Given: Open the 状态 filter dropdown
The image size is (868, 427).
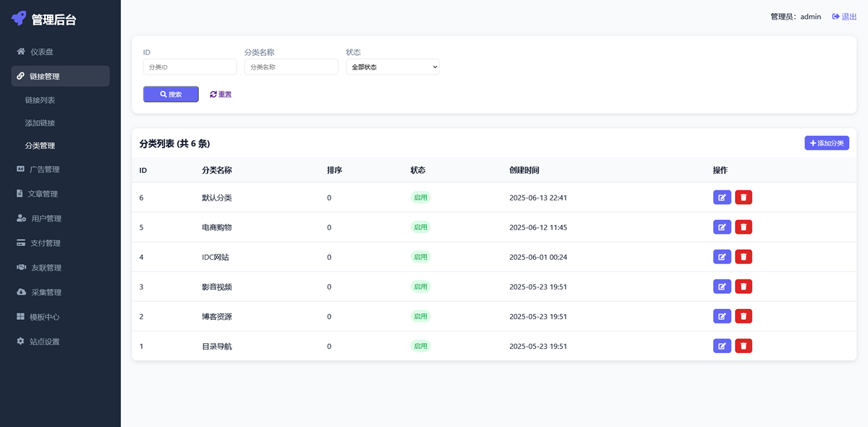Looking at the screenshot, I should coord(392,67).
